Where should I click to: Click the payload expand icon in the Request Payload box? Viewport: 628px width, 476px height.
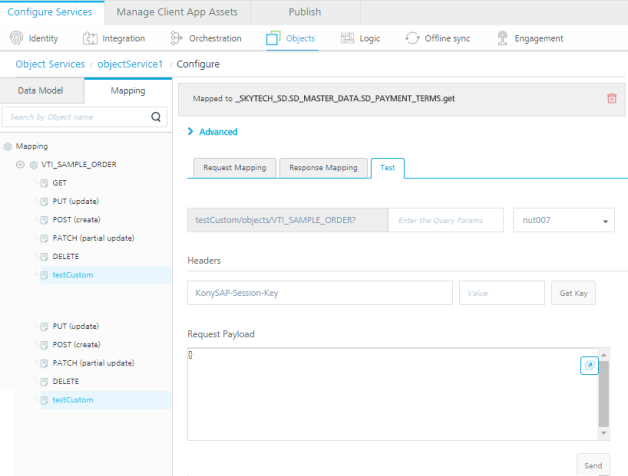(589, 366)
